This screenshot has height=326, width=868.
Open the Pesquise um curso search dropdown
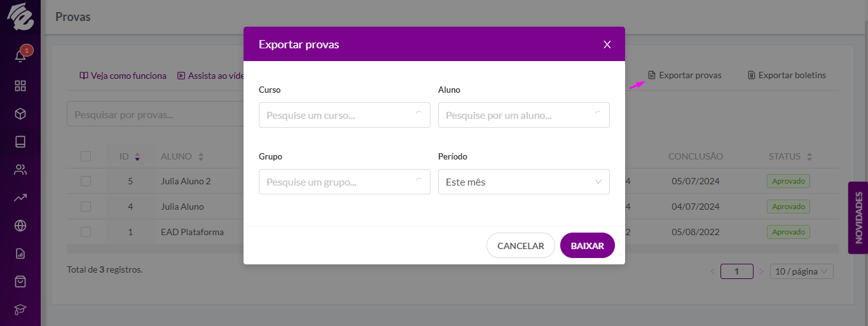[345, 115]
